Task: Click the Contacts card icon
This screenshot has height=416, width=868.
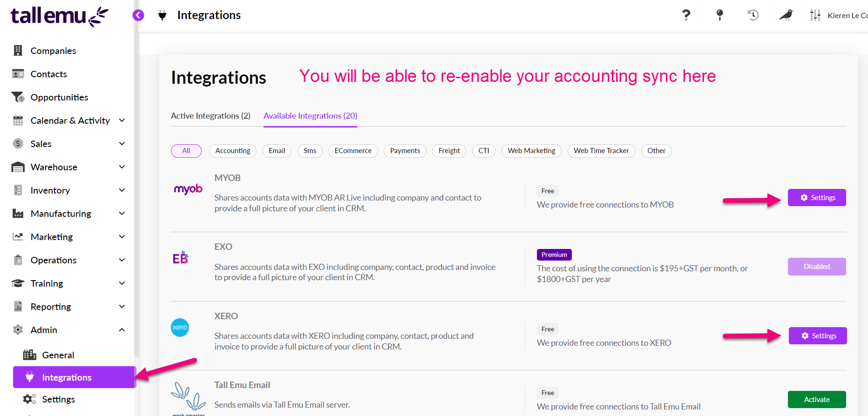Action: [x=18, y=74]
